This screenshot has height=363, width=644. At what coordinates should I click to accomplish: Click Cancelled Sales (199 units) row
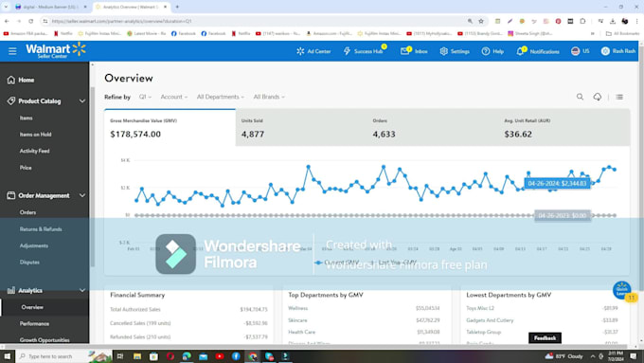tap(188, 323)
